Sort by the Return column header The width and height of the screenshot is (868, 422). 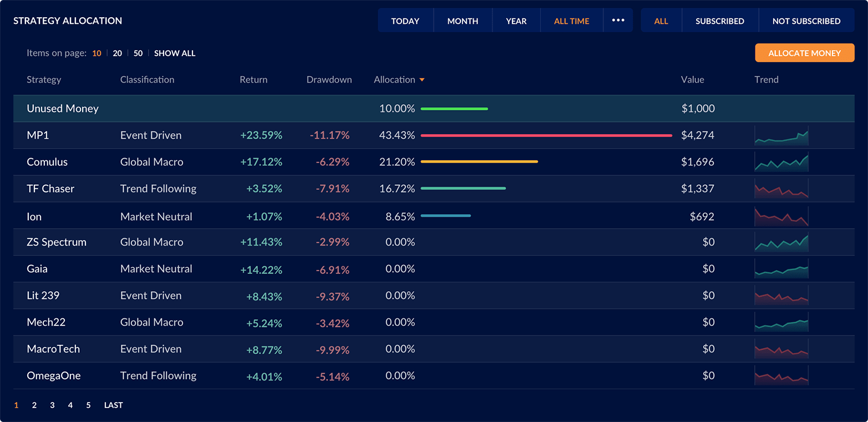[x=253, y=80]
